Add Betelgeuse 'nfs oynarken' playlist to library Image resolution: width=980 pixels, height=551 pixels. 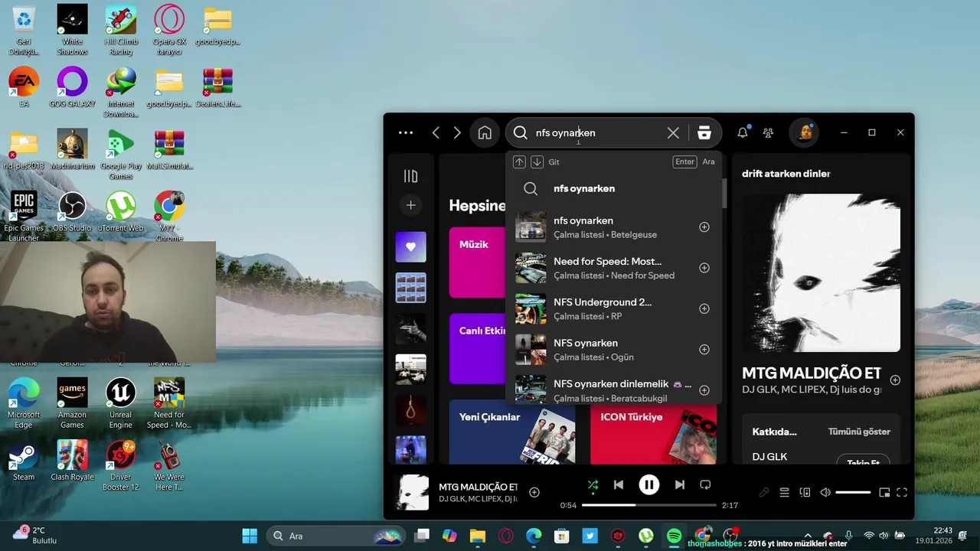click(704, 227)
